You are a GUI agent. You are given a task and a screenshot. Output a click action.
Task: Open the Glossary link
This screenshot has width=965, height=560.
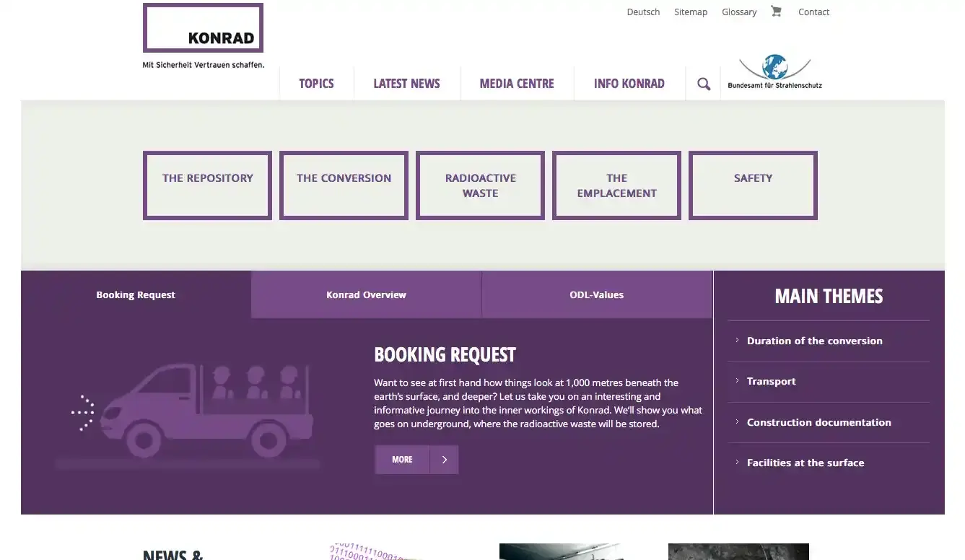739,12
